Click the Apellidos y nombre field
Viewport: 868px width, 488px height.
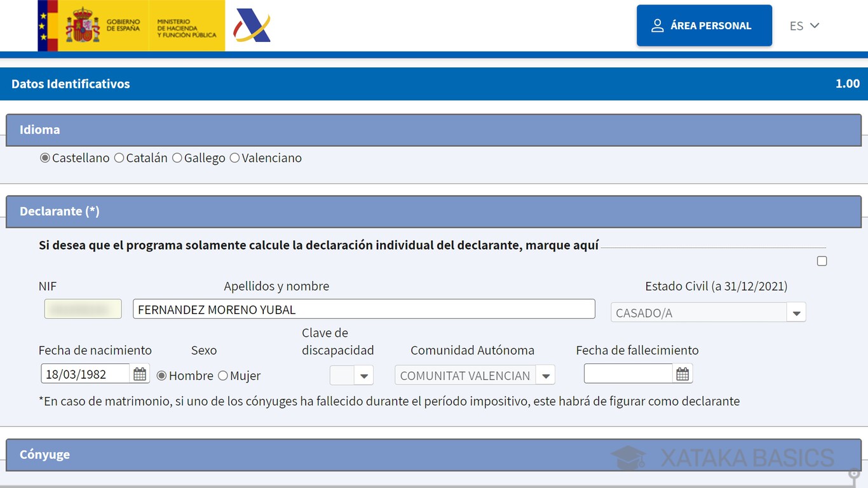click(x=363, y=309)
